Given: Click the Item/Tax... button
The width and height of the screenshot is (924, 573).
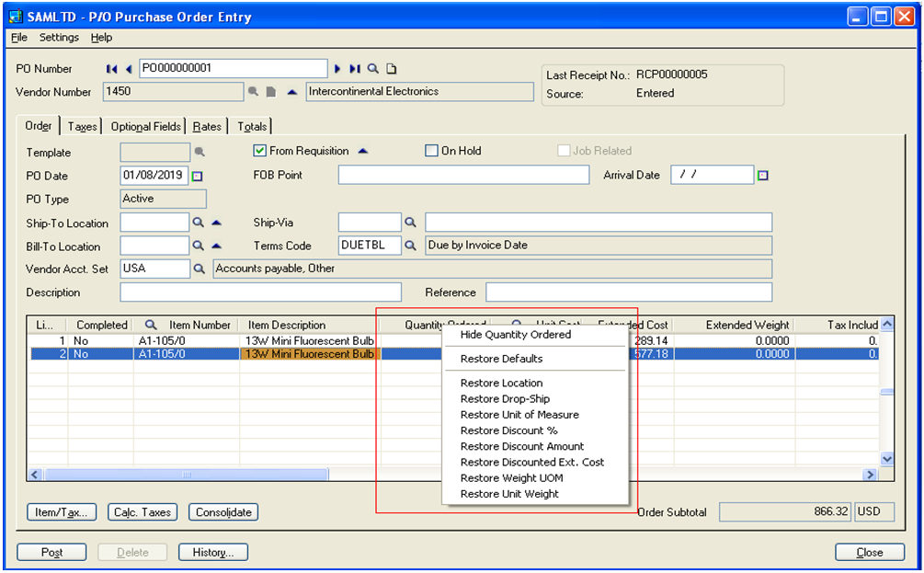Looking at the screenshot, I should (62, 512).
